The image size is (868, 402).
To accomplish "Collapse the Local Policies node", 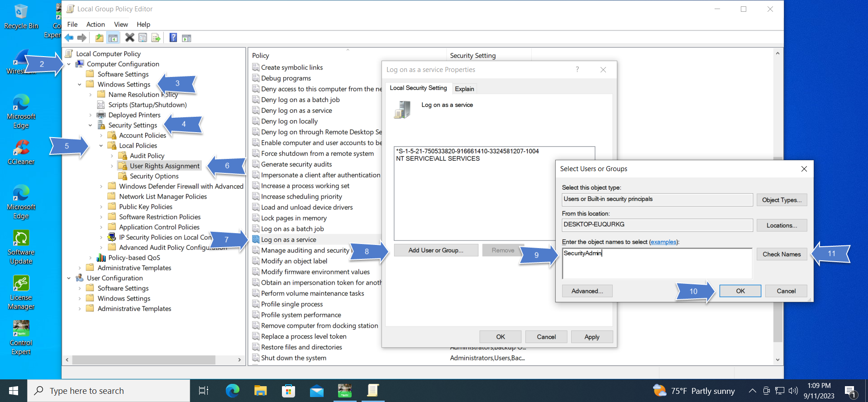I will point(101,146).
